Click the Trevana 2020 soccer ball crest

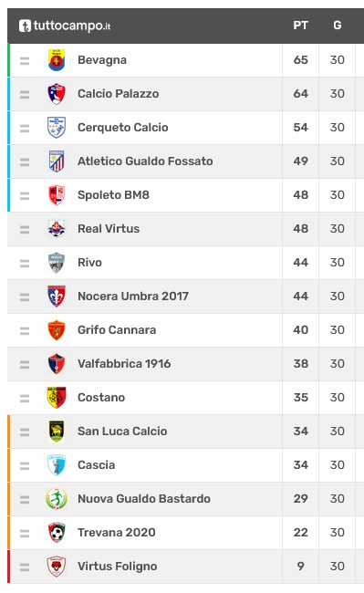click(57, 533)
